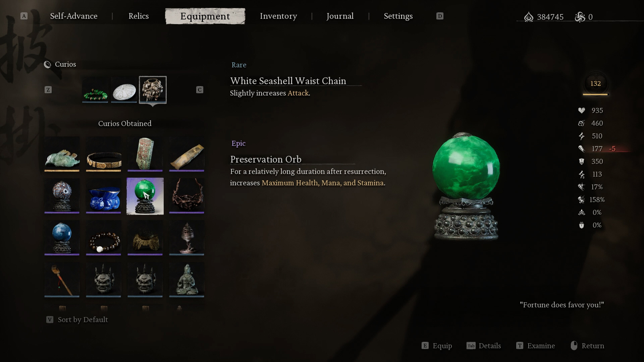Click the Equip button

[437, 346]
